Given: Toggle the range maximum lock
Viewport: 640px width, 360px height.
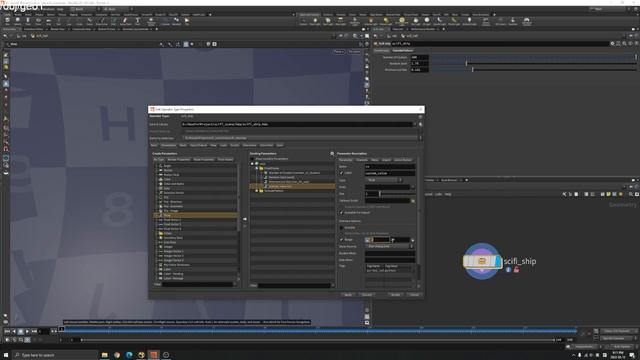Looking at the screenshot, I should (x=412, y=240).
